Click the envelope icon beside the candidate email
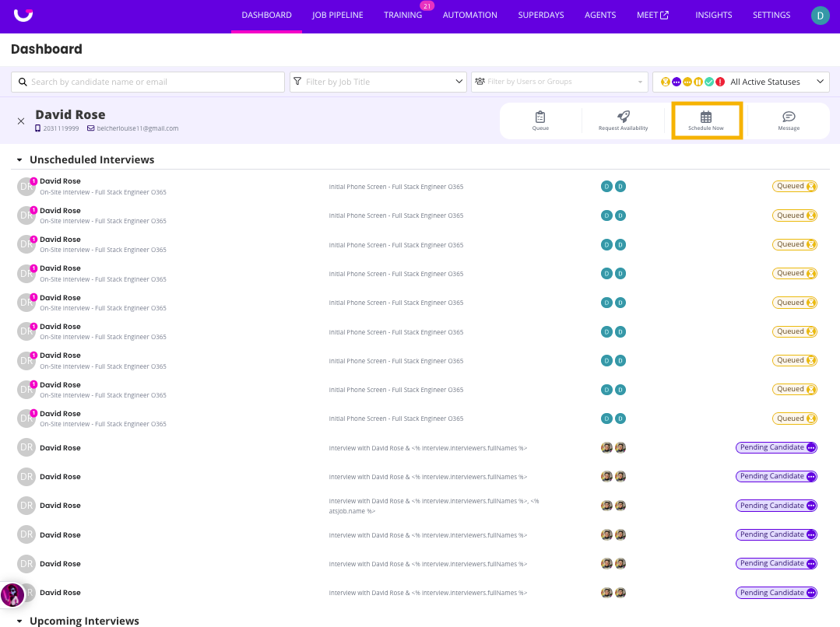Screen dimensions: 840x627 point(90,128)
